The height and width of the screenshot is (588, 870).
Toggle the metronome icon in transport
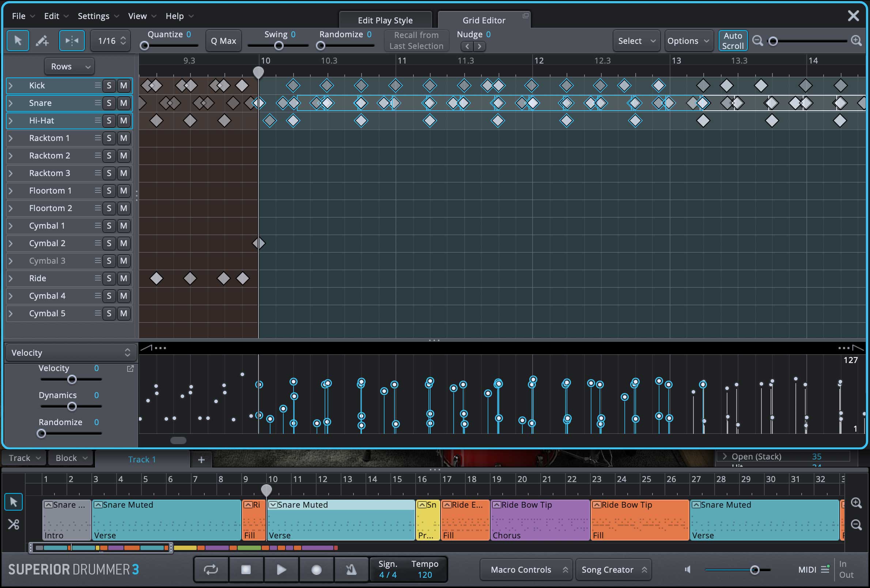351,569
